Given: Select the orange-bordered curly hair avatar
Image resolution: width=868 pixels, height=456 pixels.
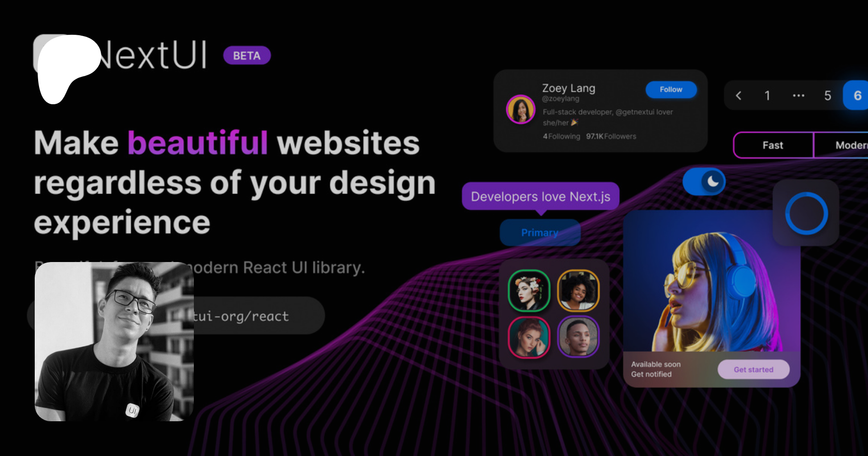Looking at the screenshot, I should coord(578,290).
